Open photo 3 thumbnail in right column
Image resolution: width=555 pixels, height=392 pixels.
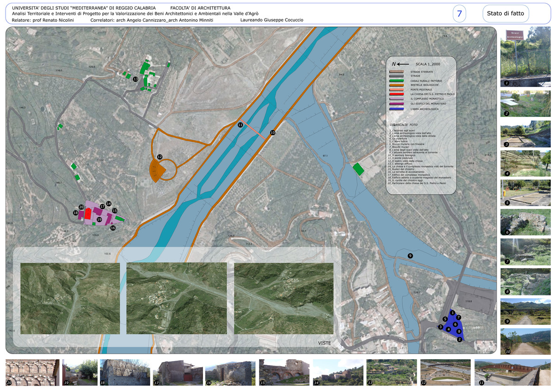click(x=525, y=133)
